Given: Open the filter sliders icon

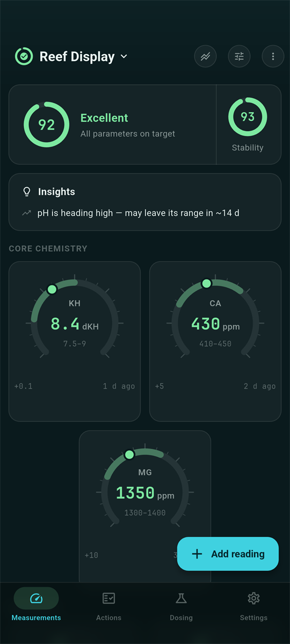Looking at the screenshot, I should click(x=239, y=56).
